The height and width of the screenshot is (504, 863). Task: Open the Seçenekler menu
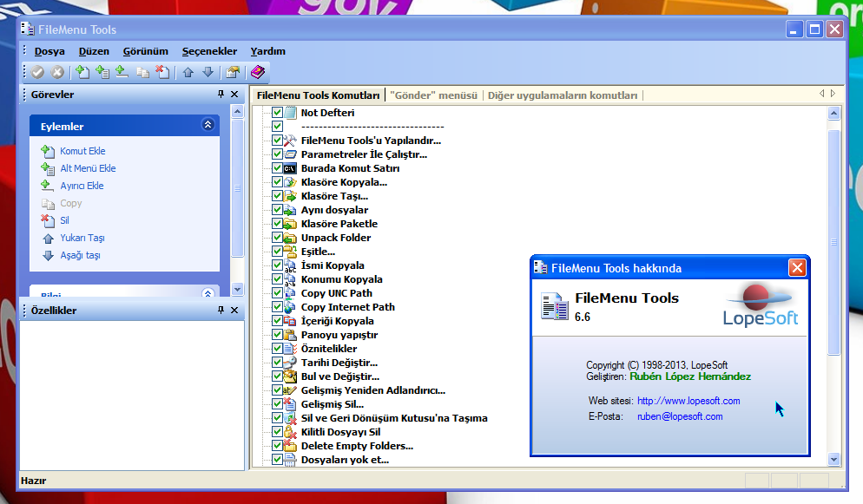pyautogui.click(x=209, y=51)
